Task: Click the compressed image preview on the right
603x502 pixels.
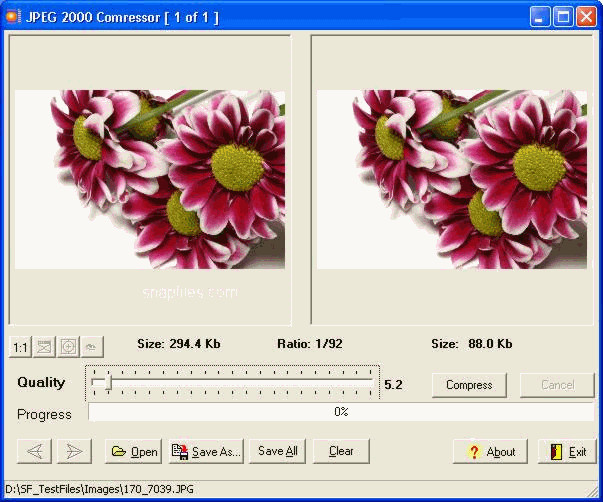Action: click(x=452, y=179)
